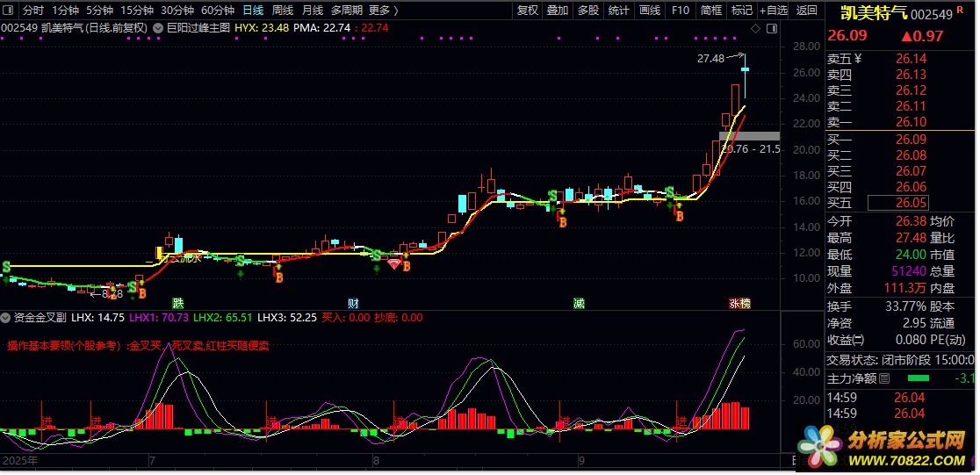This screenshot has width=980, height=475.
Task: Click the LHX1: 70.73 indicator value
Action: 159,318
